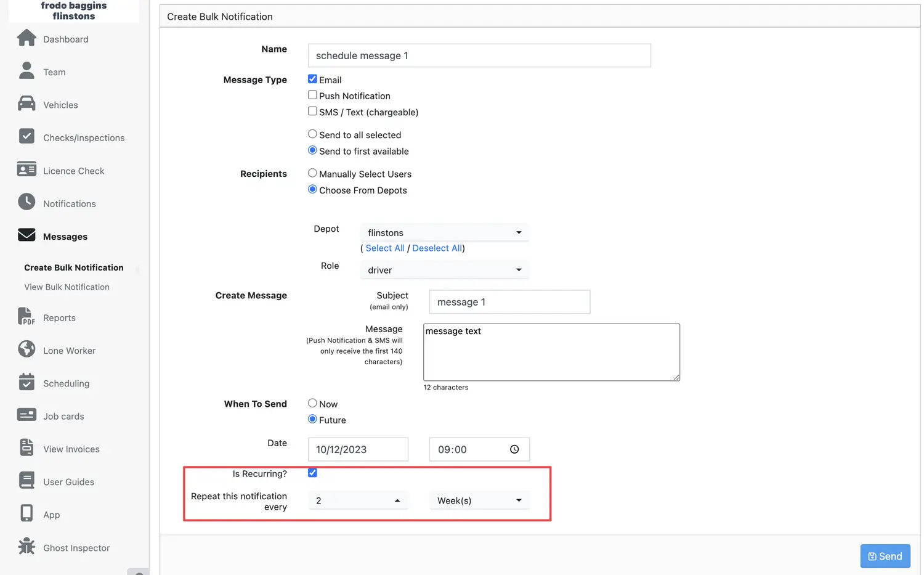The width and height of the screenshot is (924, 575).
Task: Uncheck the Is Recurring checkbox
Action: coord(312,473)
